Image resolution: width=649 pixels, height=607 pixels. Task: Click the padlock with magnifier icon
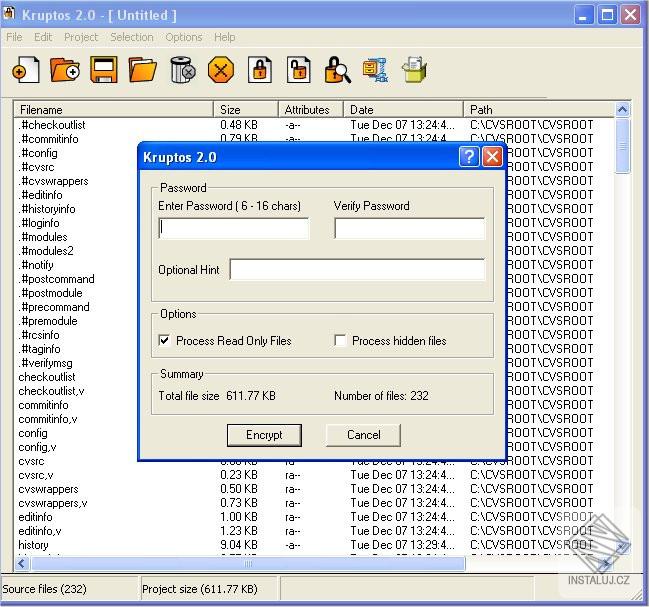point(337,70)
